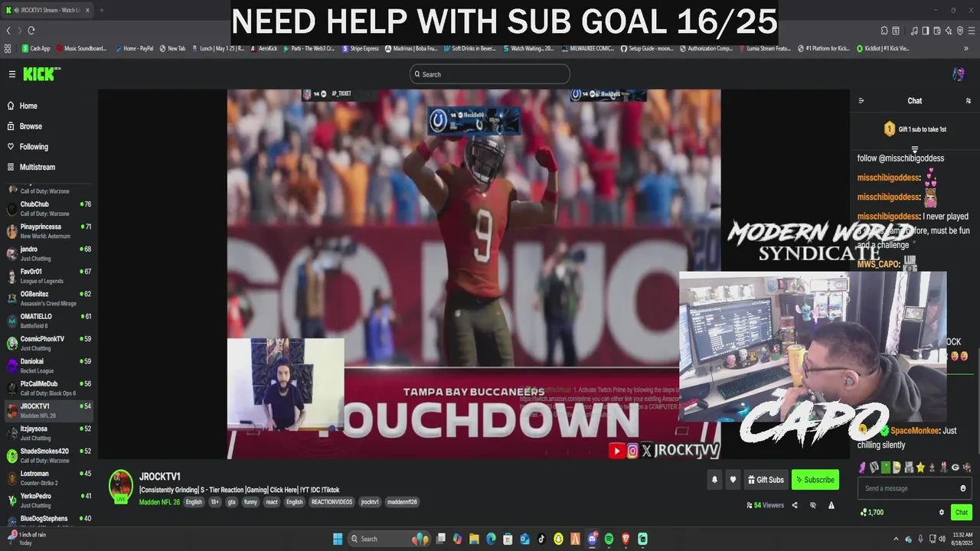Screen dimensions: 980x551
Task: Click the Madden NFL 26 category link
Action: click(159, 502)
